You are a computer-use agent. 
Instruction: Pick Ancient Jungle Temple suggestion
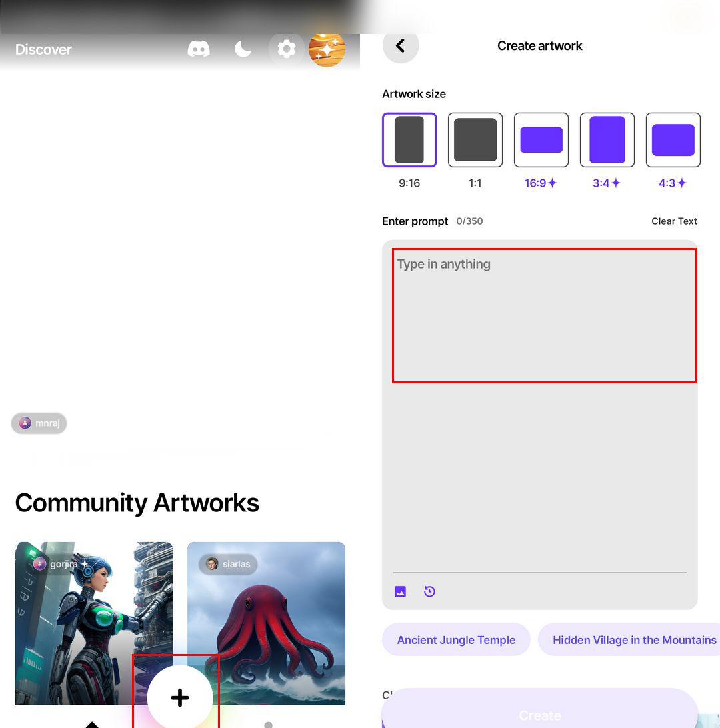(x=456, y=640)
